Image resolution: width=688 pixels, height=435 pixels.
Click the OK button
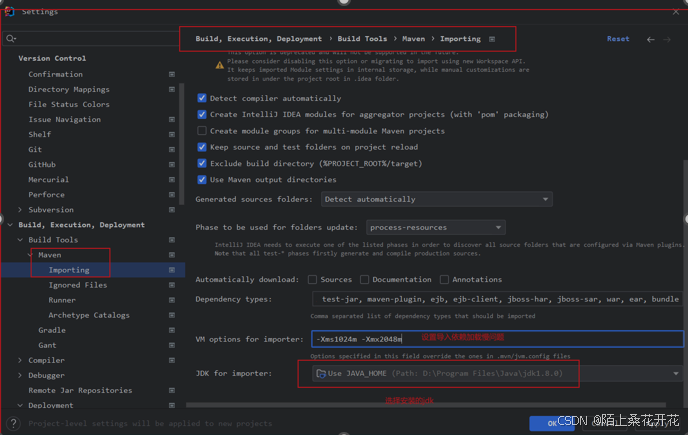pos(552,423)
